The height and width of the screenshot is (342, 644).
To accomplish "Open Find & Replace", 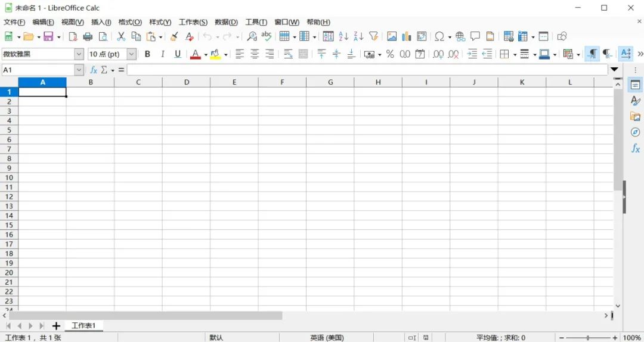I will pyautogui.click(x=252, y=36).
